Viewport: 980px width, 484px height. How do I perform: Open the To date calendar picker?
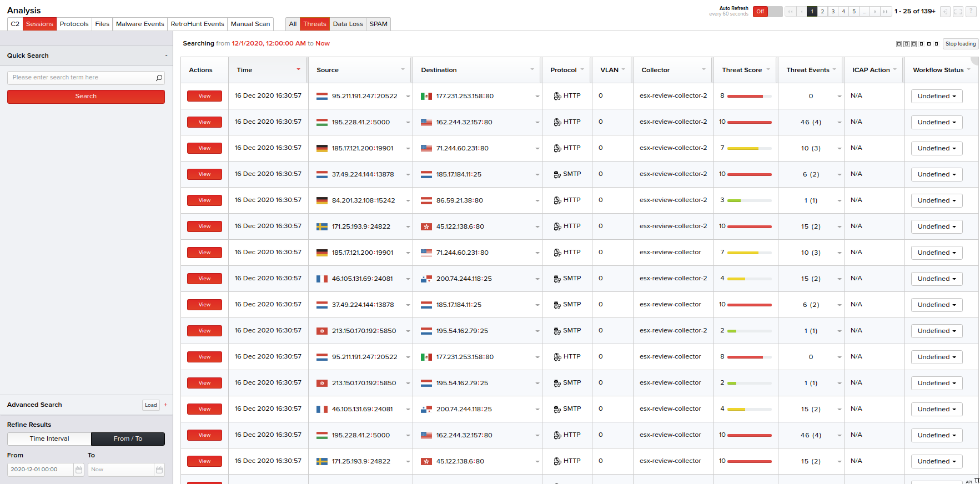[159, 470]
